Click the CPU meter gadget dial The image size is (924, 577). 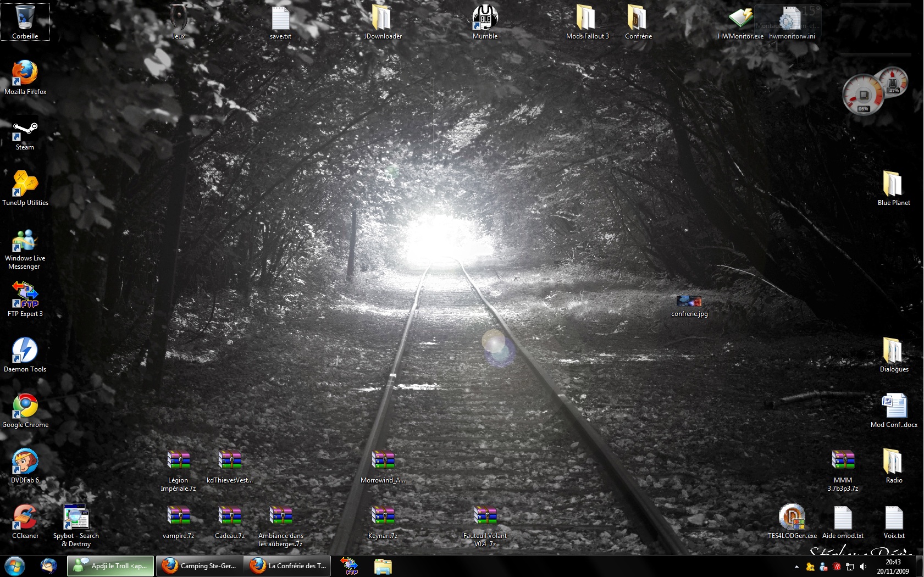pos(864,95)
